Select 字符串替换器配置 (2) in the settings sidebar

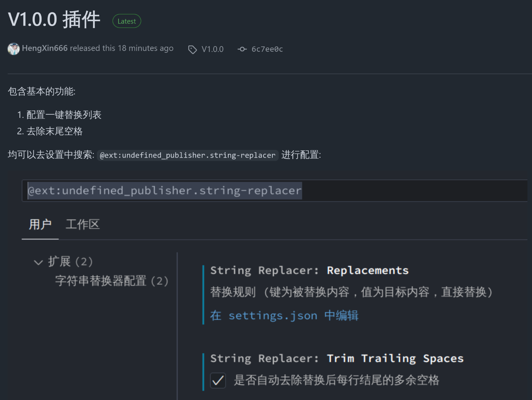pyautogui.click(x=112, y=281)
